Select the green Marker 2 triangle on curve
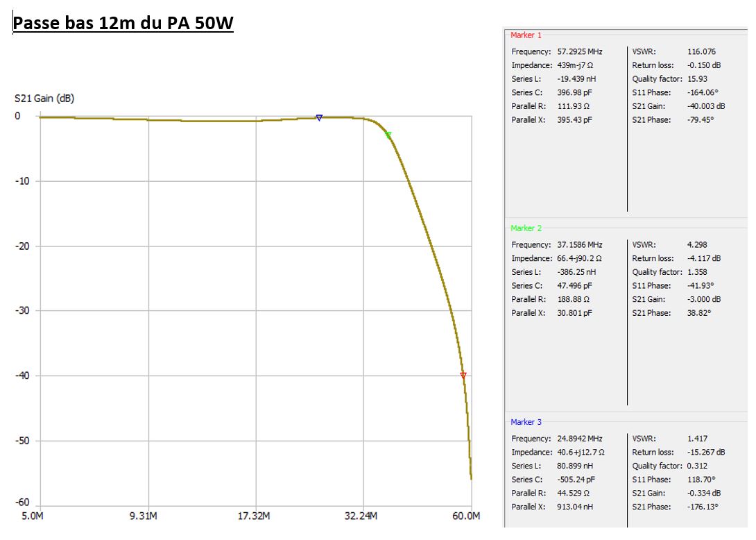The image size is (756, 540). (x=388, y=135)
